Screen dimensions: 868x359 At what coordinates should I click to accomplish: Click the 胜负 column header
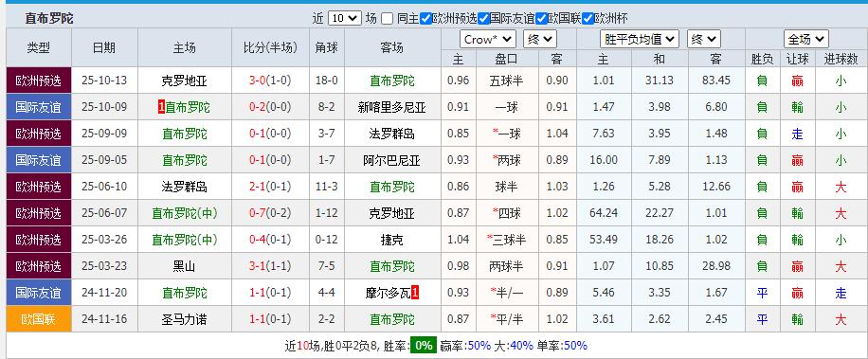[762, 59]
